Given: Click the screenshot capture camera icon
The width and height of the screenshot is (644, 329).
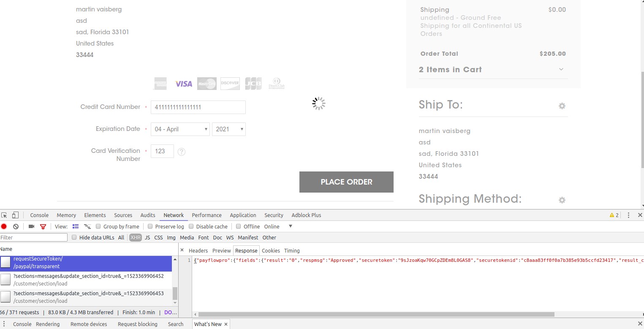Looking at the screenshot, I should point(31,226).
